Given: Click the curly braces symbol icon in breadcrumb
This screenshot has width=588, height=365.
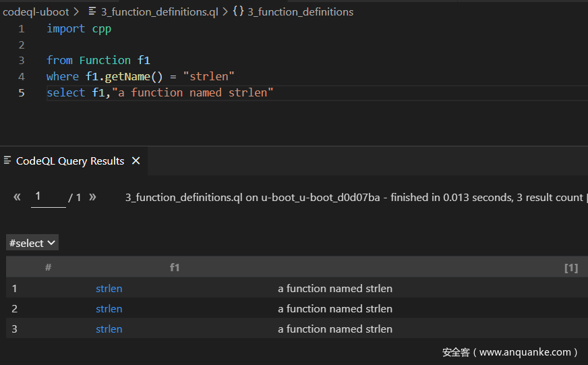Looking at the screenshot, I should pos(238,11).
